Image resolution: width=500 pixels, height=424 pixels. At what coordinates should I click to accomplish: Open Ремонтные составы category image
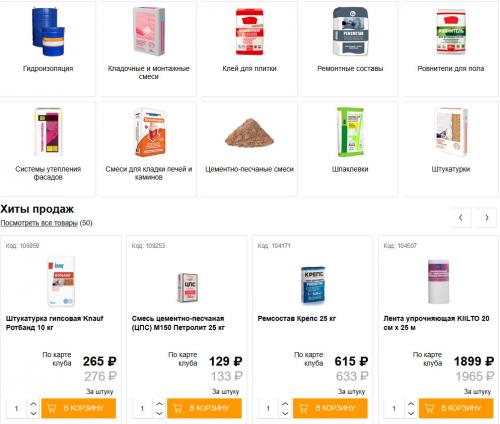pos(350,32)
